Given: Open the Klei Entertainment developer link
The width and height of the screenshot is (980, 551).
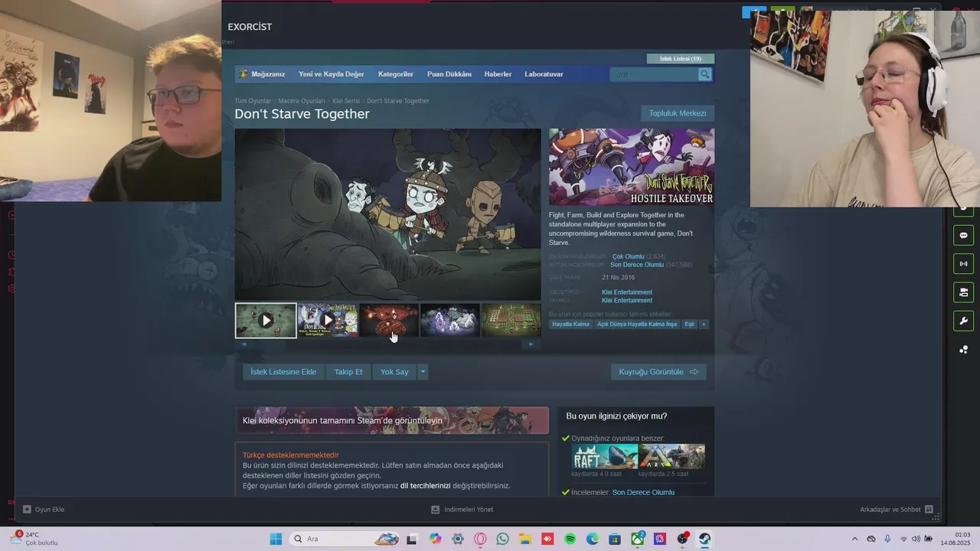Looking at the screenshot, I should tap(627, 292).
